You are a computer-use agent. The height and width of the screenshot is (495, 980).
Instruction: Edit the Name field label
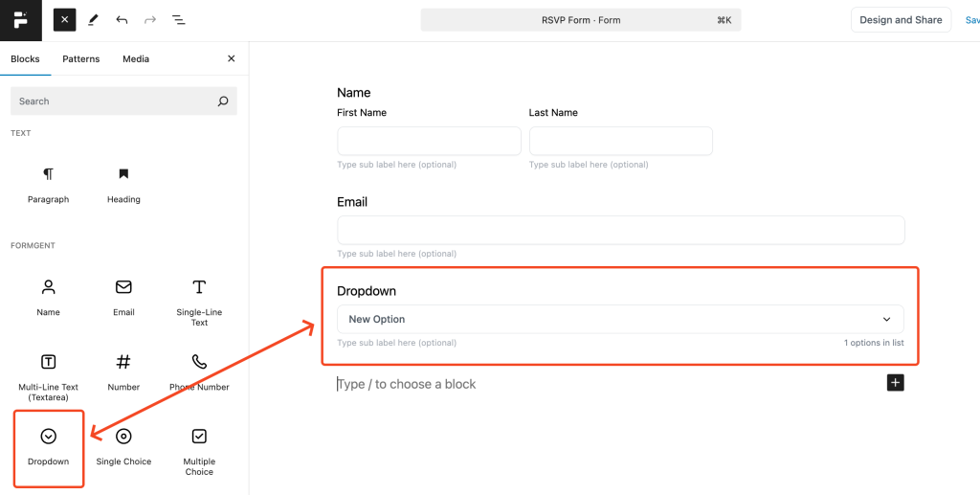click(x=354, y=93)
